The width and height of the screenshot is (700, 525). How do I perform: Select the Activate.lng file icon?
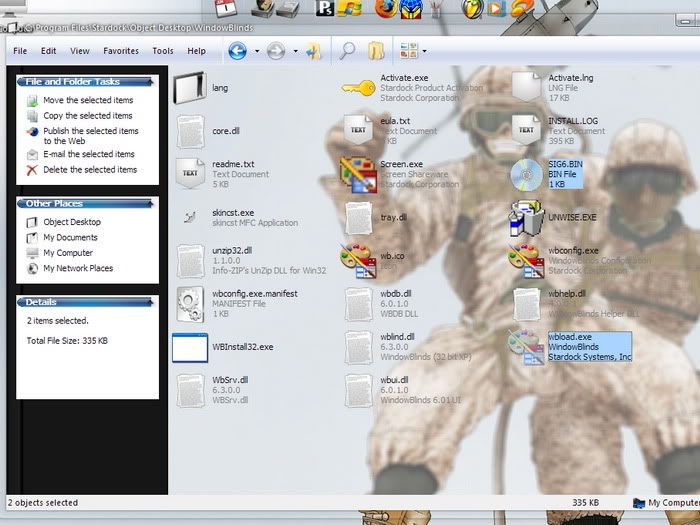coord(526,87)
